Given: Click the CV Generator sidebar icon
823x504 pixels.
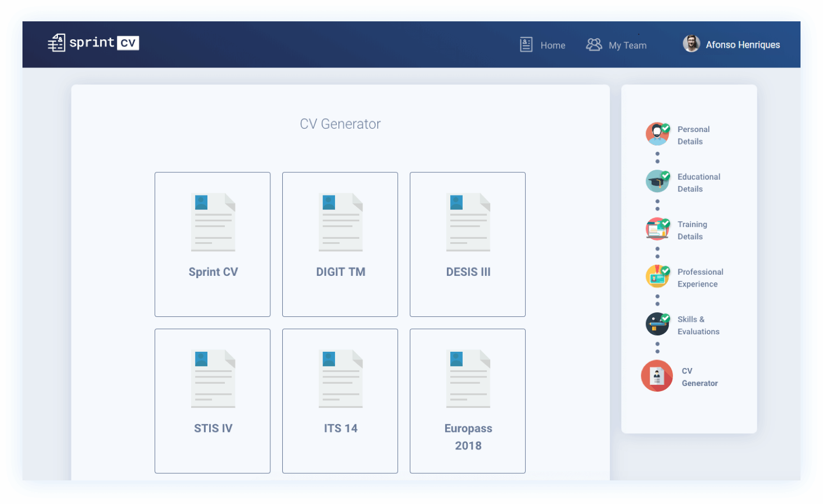Looking at the screenshot, I should pos(657,375).
